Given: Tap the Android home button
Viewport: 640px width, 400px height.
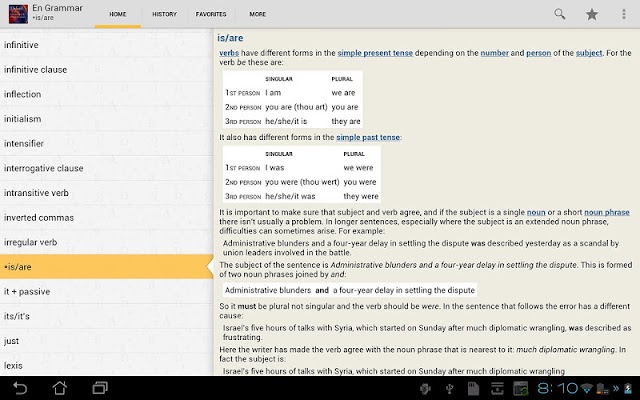Looking at the screenshot, I should pos(60,388).
